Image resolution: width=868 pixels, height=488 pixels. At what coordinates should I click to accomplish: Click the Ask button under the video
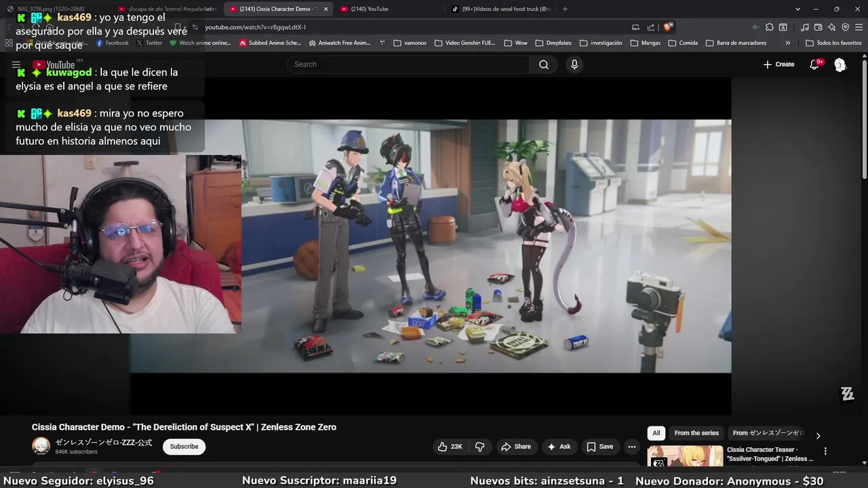pyautogui.click(x=559, y=447)
